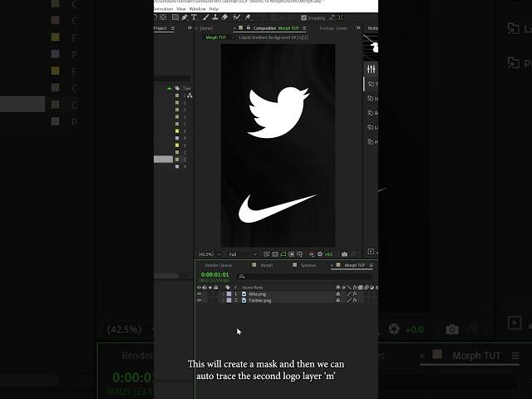Sort by Type column in Project panel
The width and height of the screenshot is (532, 399).
[x=187, y=88]
